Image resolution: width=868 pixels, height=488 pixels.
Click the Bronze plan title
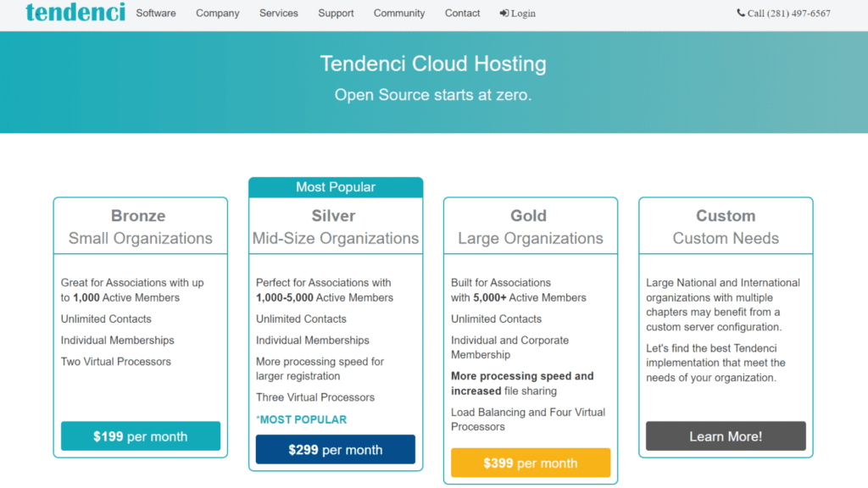(138, 216)
